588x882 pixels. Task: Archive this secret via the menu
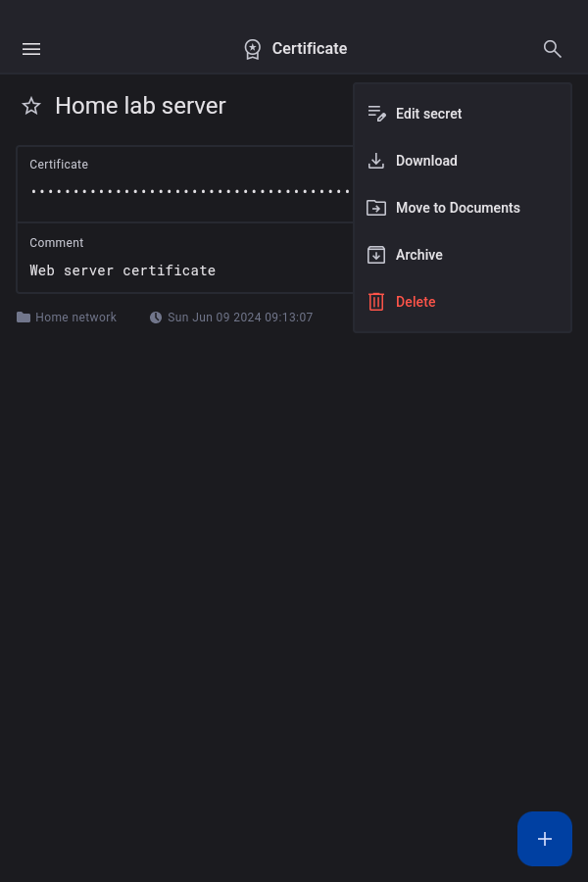[419, 255]
